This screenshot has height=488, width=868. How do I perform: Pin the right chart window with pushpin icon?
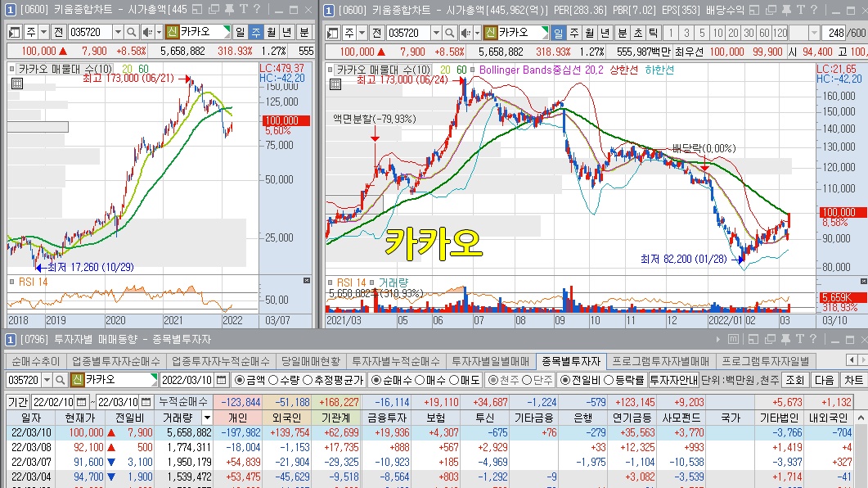pos(786,10)
